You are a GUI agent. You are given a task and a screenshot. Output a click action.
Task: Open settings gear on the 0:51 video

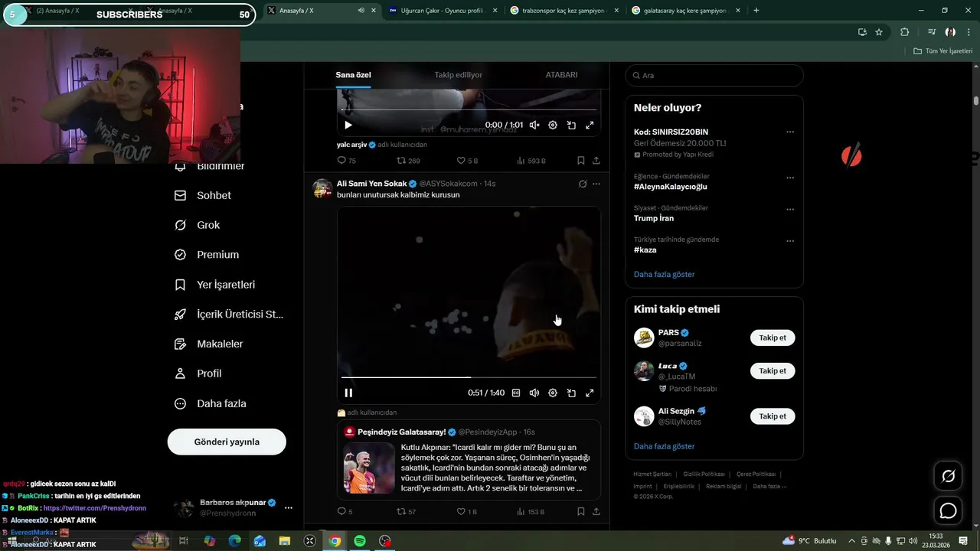(x=553, y=393)
